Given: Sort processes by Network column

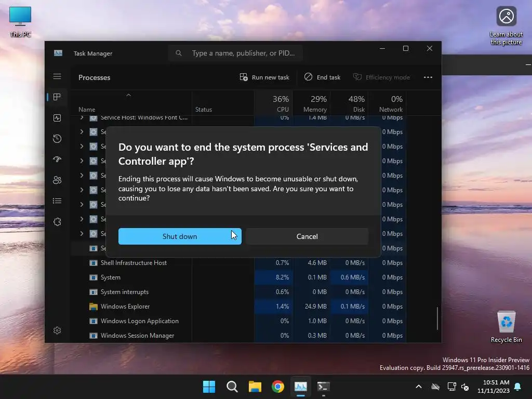Looking at the screenshot, I should coord(388,104).
